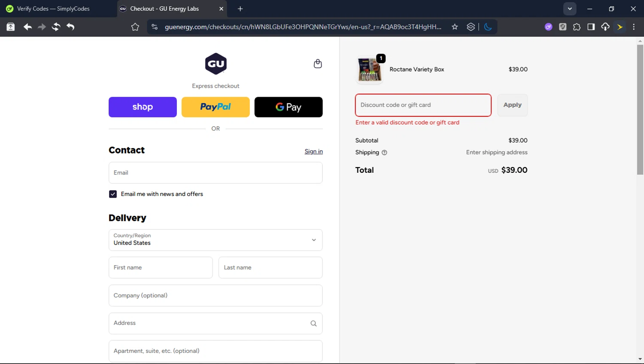Focus the Discount code or gift card field
This screenshot has width=644, height=364.
[x=423, y=105]
